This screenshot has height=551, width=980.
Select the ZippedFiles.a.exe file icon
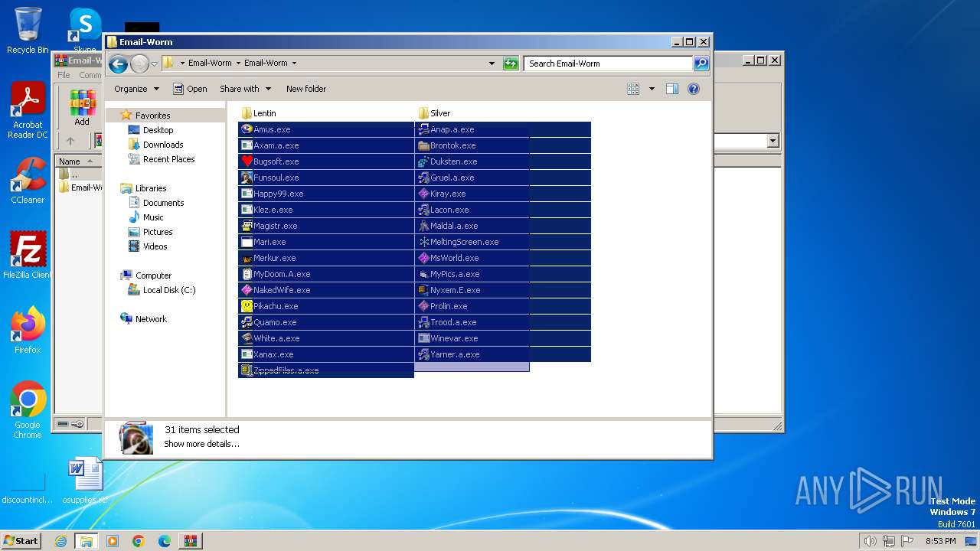[247, 370]
